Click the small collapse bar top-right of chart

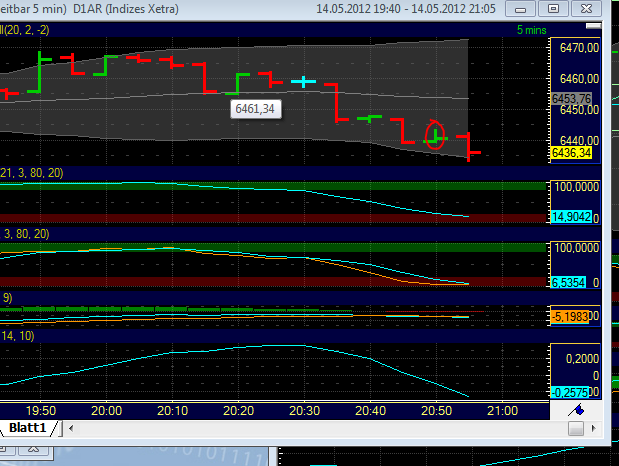pos(593,26)
